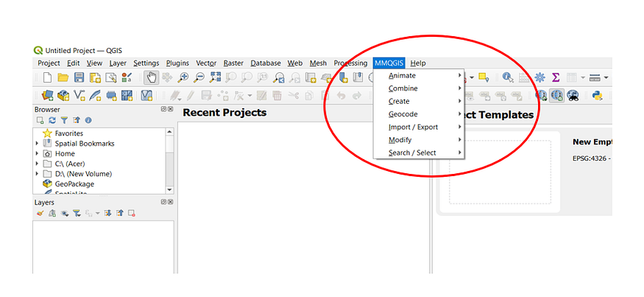Open a project using the yellow folder icon
This screenshot has height=297, width=644.
pos(63,77)
